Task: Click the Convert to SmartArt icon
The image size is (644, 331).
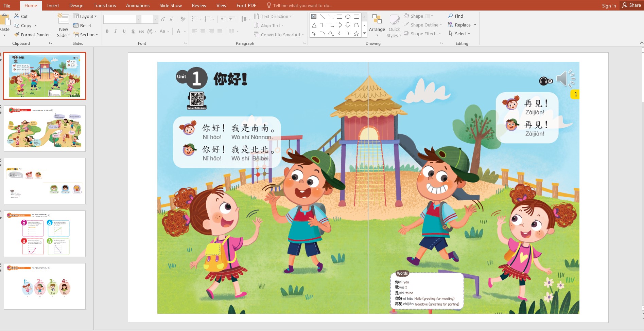Action: pyautogui.click(x=257, y=34)
